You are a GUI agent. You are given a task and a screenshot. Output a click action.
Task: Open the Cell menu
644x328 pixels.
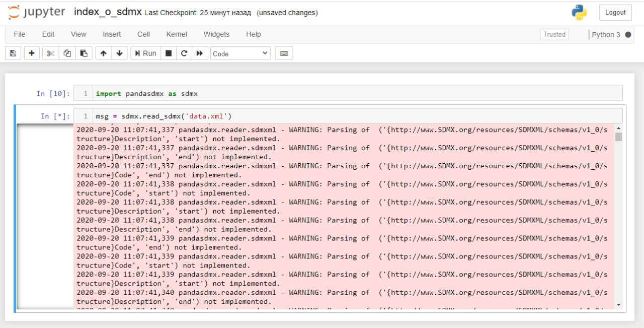pyautogui.click(x=143, y=34)
